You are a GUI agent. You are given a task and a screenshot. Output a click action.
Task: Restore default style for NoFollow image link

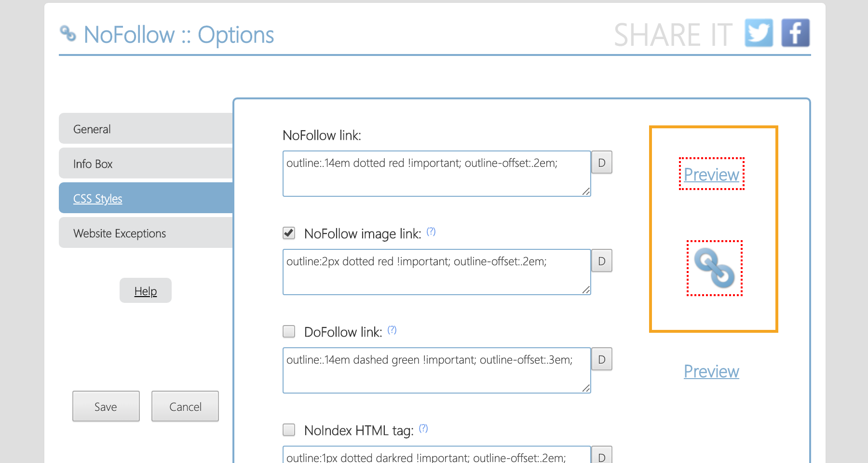pos(601,261)
